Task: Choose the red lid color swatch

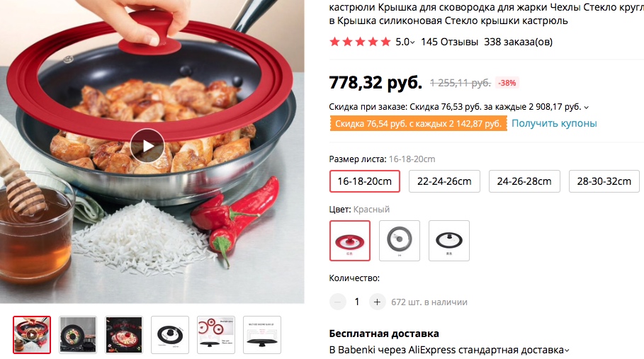Action: tap(350, 241)
